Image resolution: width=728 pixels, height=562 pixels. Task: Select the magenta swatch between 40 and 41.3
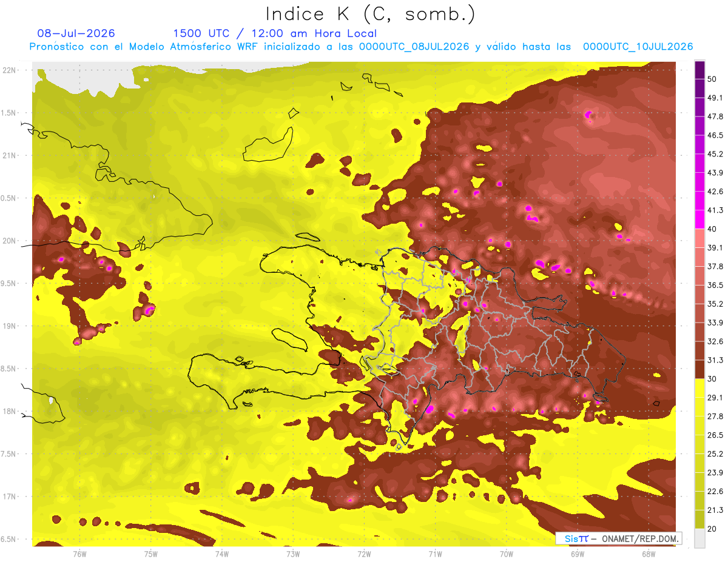700,219
